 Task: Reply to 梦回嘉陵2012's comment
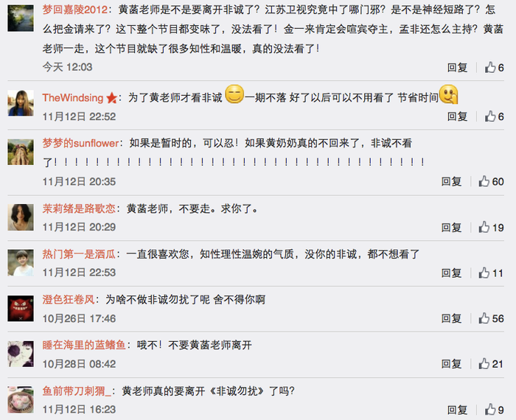tap(457, 68)
